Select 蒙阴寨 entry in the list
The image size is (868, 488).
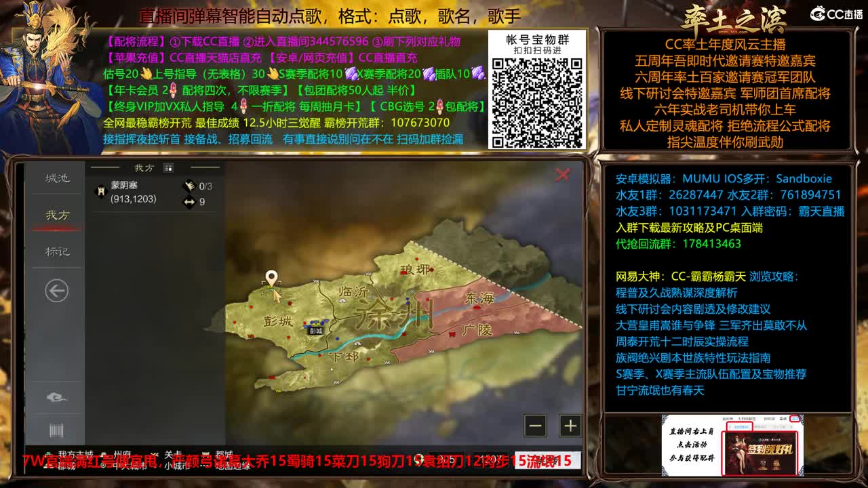[155, 192]
